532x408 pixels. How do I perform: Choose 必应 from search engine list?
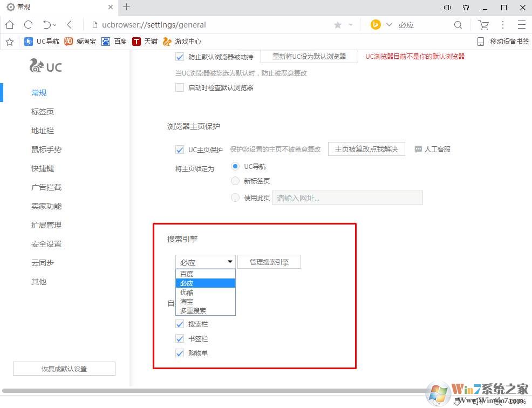point(205,283)
